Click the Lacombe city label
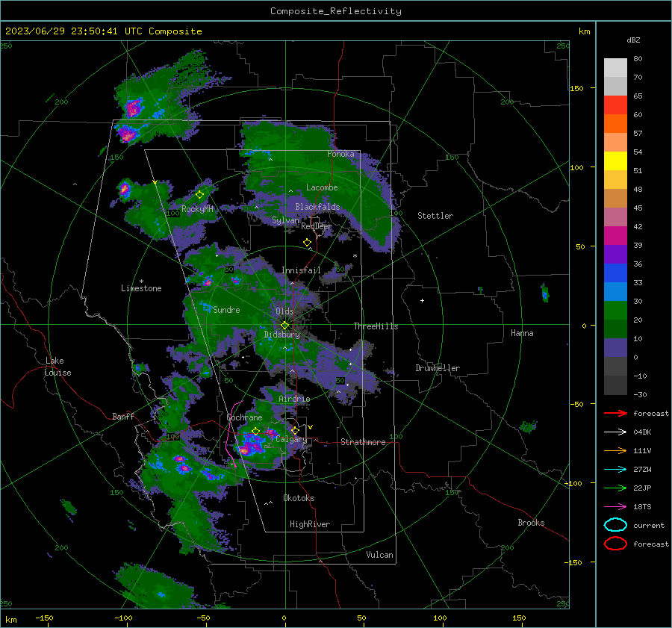This screenshot has height=628, width=672. pyautogui.click(x=322, y=187)
